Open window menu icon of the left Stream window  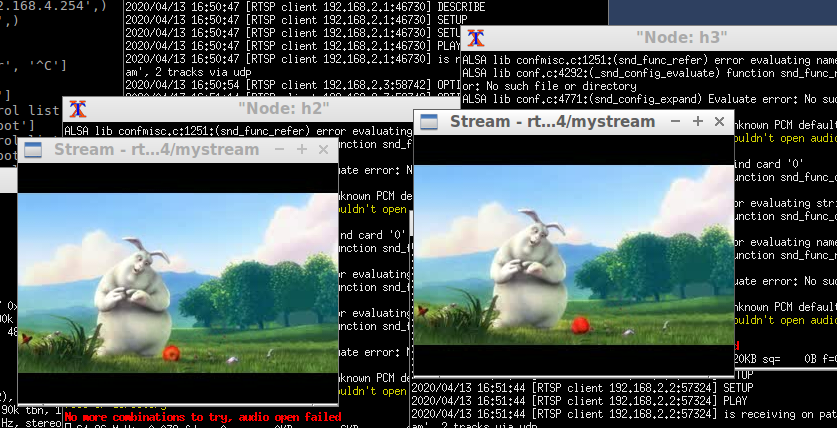[32, 150]
